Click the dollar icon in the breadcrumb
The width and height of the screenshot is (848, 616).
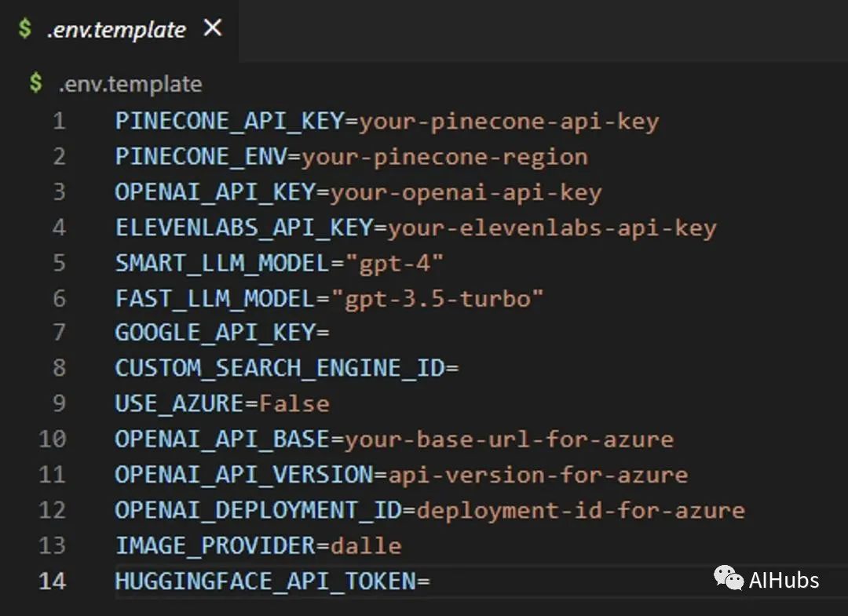click(35, 83)
